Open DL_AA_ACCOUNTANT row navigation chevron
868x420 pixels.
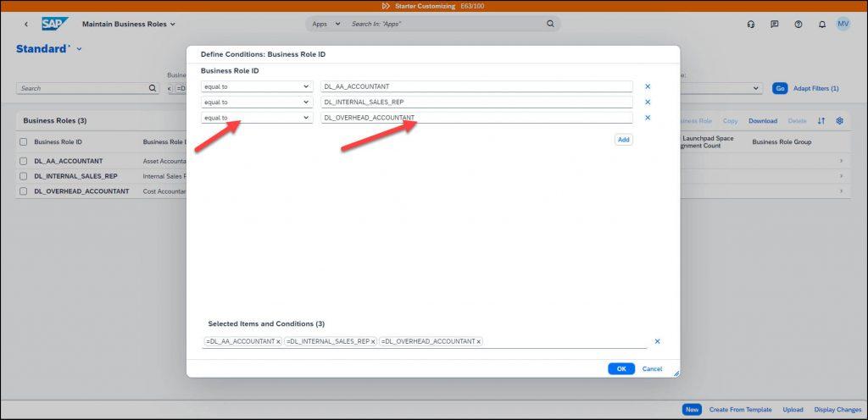(x=841, y=162)
